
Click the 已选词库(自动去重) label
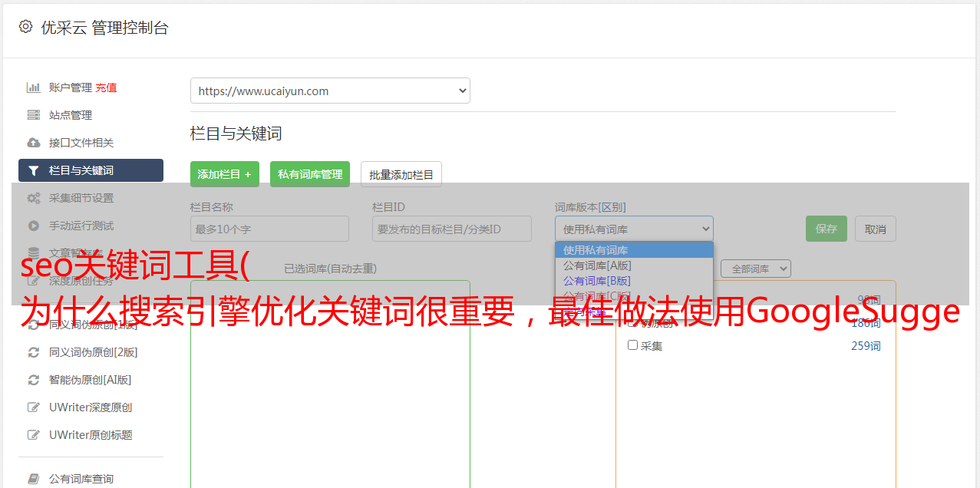coord(330,269)
